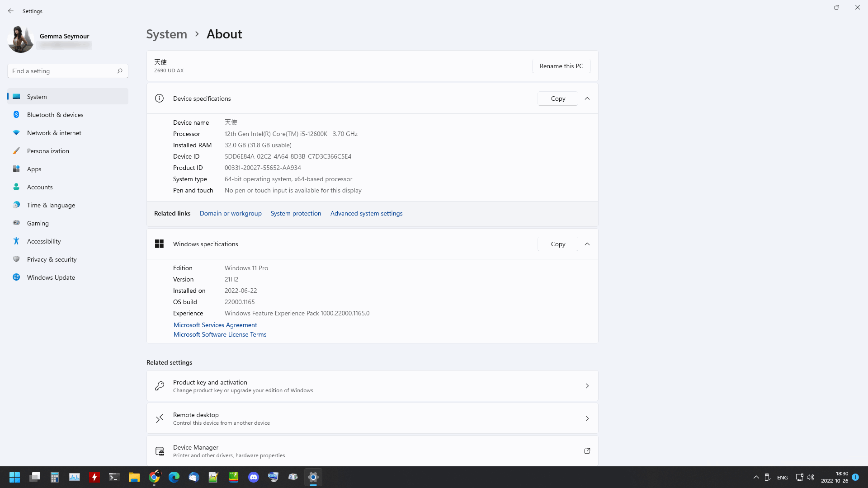Open Privacy & security settings
The image size is (868, 488).
coord(68,259)
